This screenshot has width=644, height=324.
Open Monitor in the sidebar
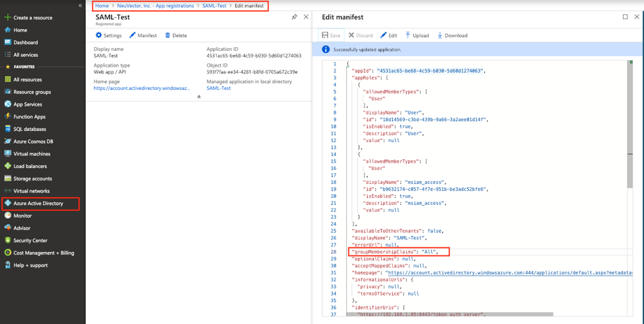coord(22,216)
